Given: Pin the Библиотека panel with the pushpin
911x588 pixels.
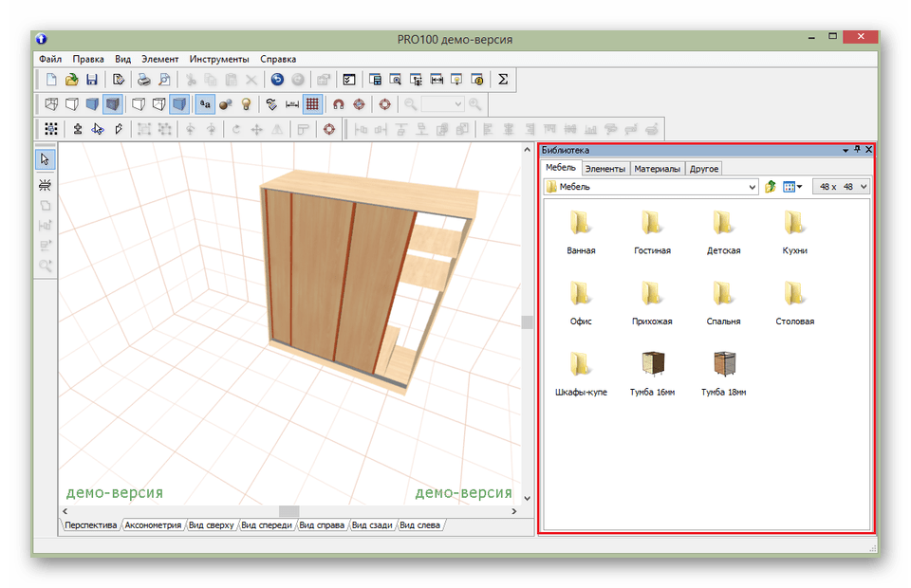Looking at the screenshot, I should [x=857, y=150].
